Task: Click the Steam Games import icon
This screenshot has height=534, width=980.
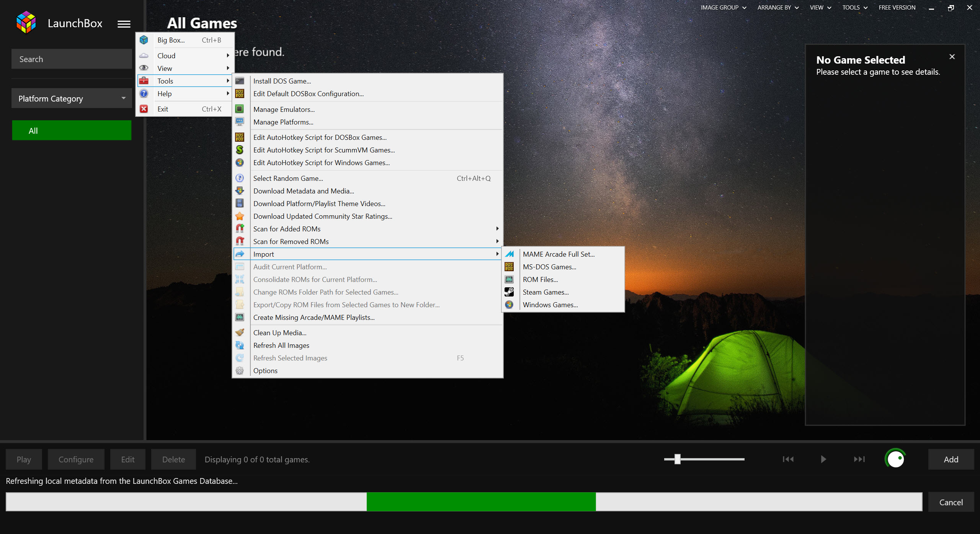Action: point(509,292)
